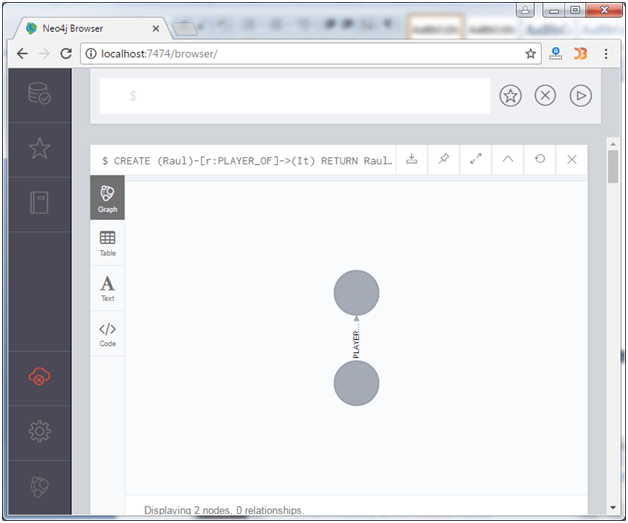Switch to the Text view tab
This screenshot has width=628, height=523.
(107, 288)
